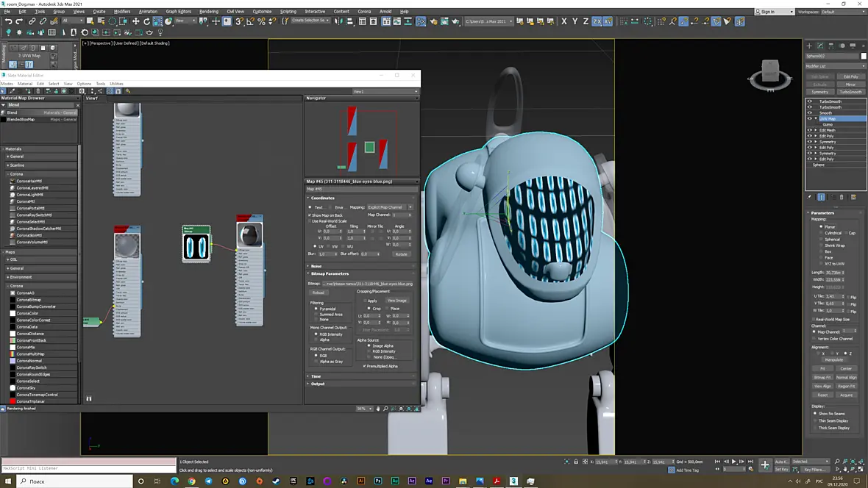This screenshot has height=488, width=868.
Task: Open the Hierarchy tab in command panel
Action: pos(831,46)
